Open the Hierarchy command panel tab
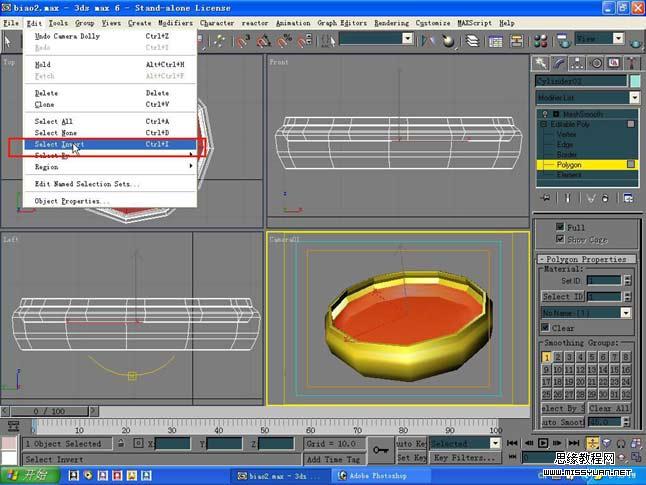Screen dimensions: 646x485 pos(577,63)
